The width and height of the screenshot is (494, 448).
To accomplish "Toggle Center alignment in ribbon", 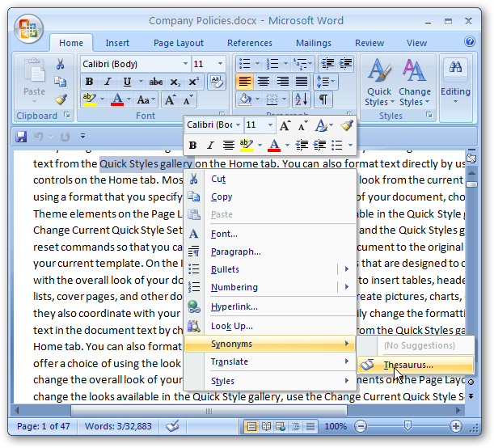I will [x=264, y=82].
